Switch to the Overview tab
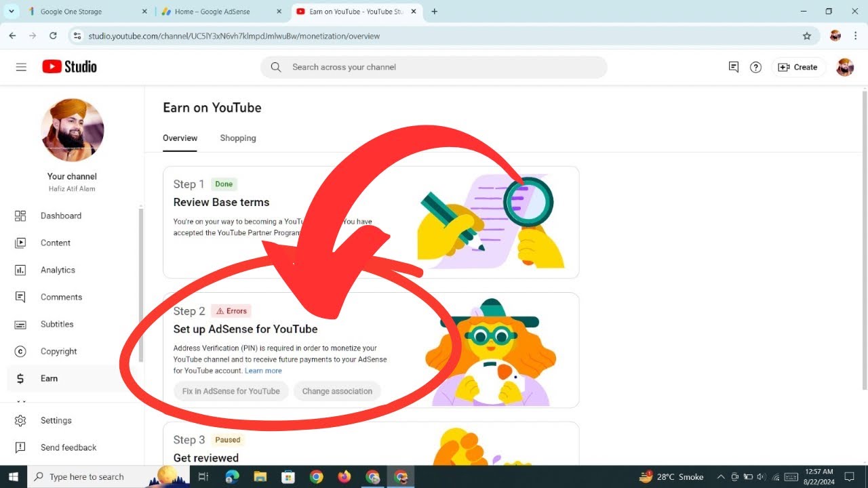Image resolution: width=868 pixels, height=488 pixels. point(180,138)
